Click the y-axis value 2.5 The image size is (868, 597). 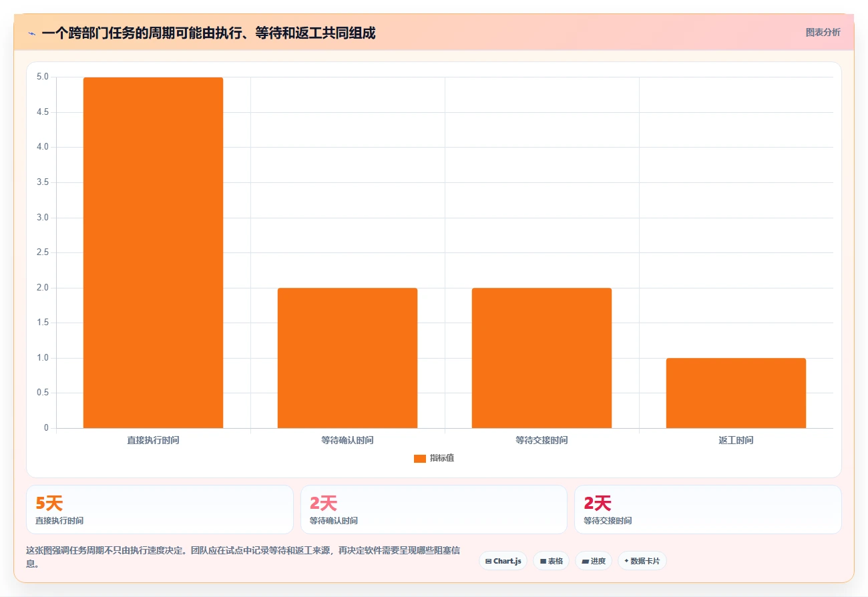pyautogui.click(x=43, y=252)
